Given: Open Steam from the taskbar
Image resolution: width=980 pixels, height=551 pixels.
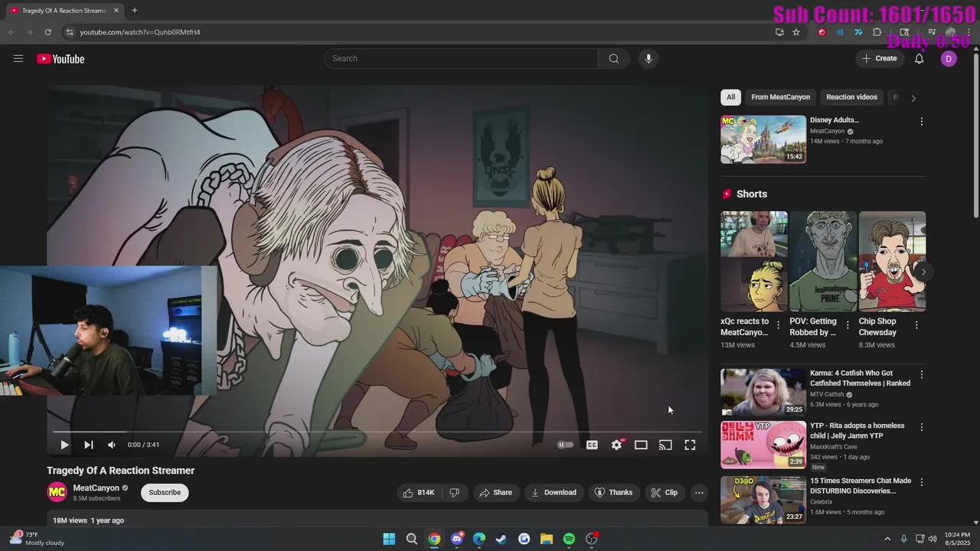Looking at the screenshot, I should (x=501, y=539).
